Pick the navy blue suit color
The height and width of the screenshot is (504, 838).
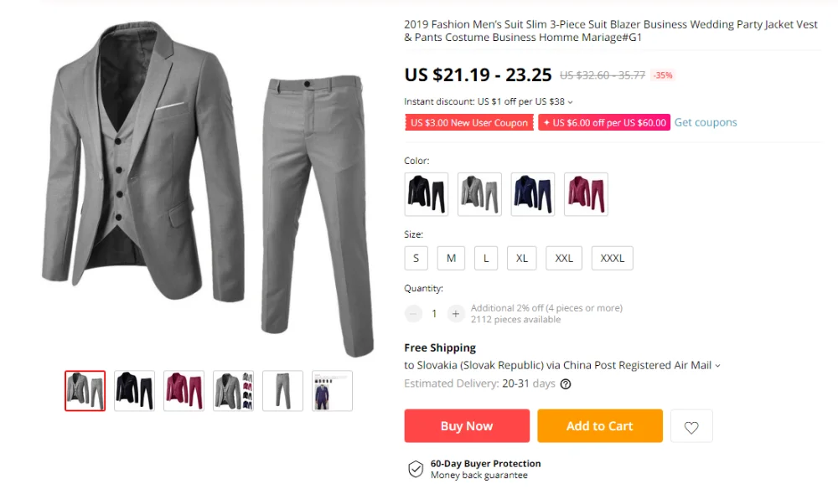tap(533, 194)
